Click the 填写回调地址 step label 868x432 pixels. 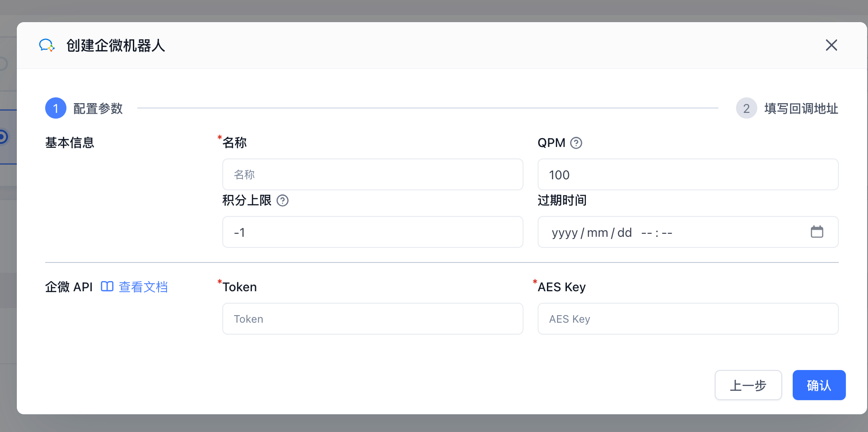coord(801,108)
